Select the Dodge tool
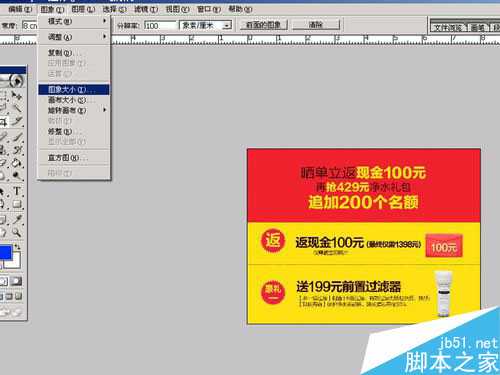Image resolution: width=500 pixels, height=375 pixels. [17, 176]
